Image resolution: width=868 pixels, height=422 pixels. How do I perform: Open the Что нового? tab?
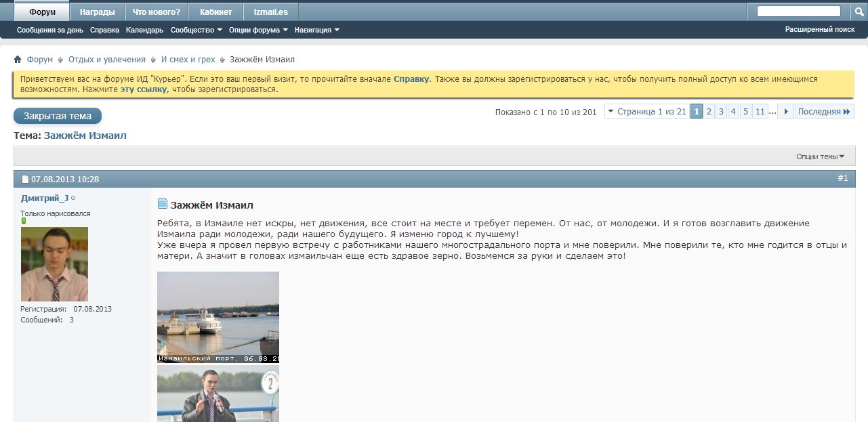(157, 12)
